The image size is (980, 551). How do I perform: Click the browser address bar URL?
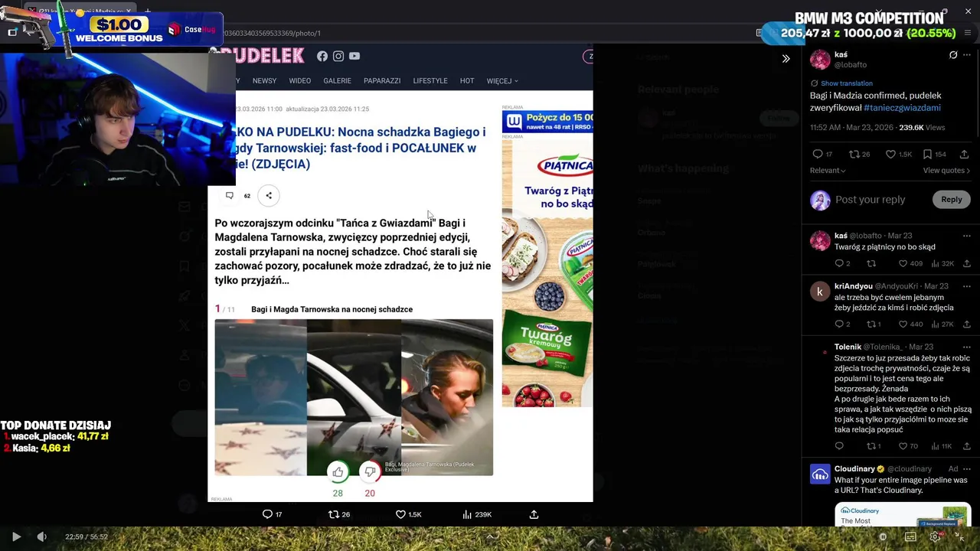[271, 33]
